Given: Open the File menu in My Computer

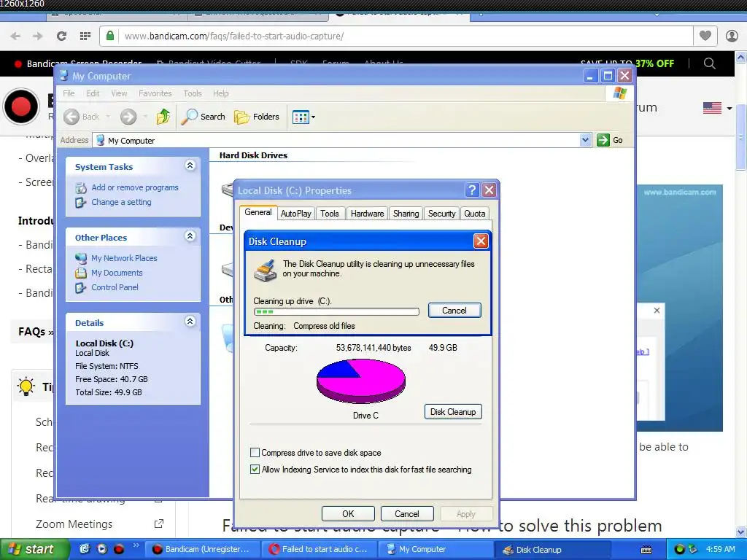Looking at the screenshot, I should 69,93.
